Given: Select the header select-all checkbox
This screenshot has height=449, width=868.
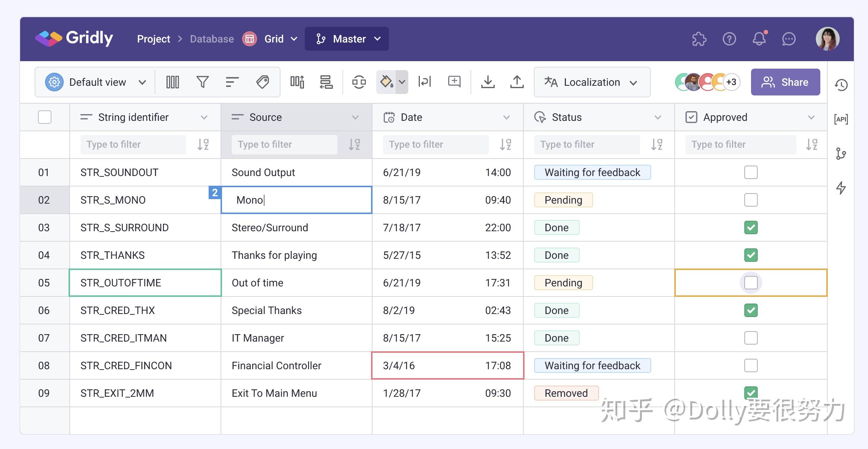Looking at the screenshot, I should click(x=44, y=117).
